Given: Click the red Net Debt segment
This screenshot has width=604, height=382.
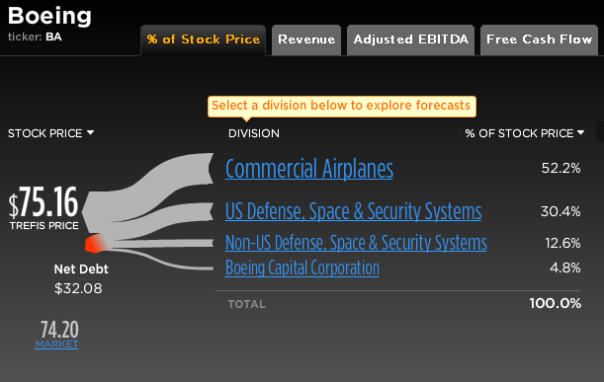Looking at the screenshot, I should 96,244.
